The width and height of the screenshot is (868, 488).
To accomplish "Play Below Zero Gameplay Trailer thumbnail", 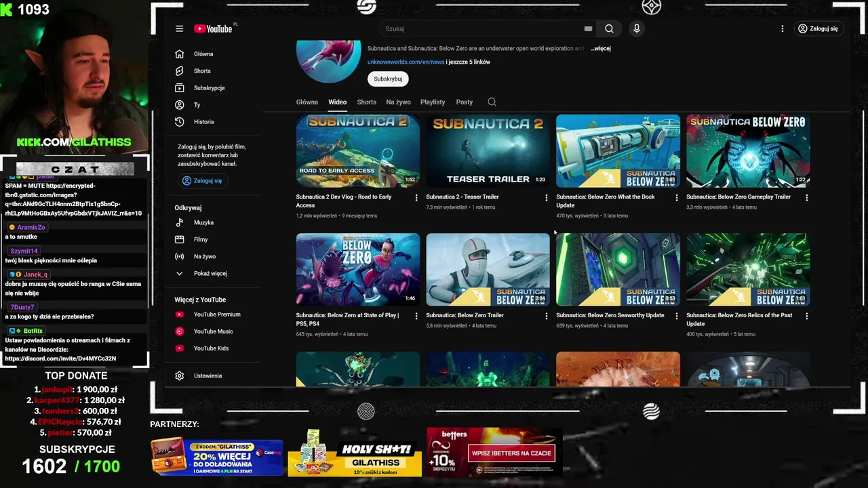I will (748, 151).
